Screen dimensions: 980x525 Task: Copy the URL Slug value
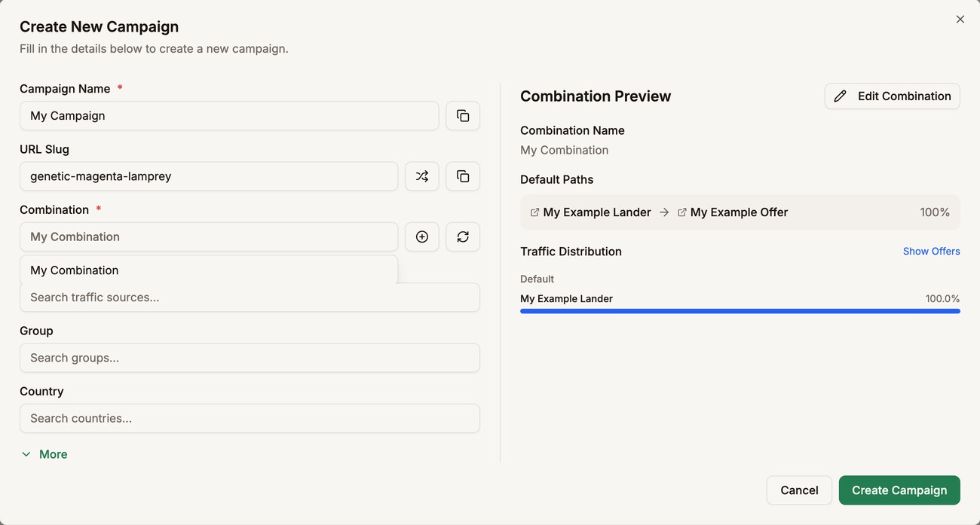tap(463, 176)
